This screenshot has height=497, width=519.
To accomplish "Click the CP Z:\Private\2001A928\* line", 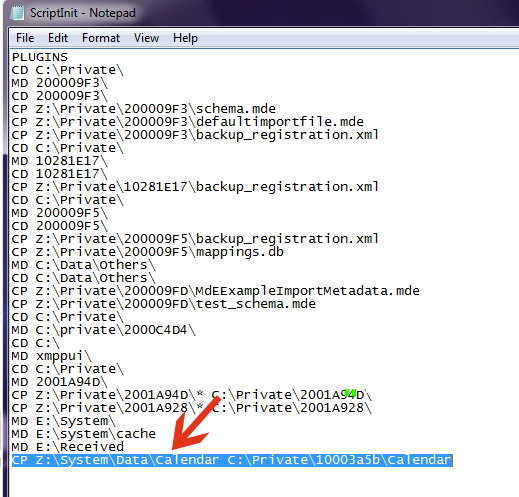I will (192, 408).
